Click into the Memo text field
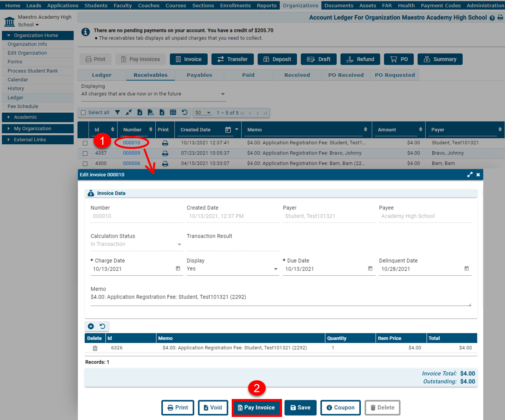Viewport: 505px width, 420px height. [280, 297]
